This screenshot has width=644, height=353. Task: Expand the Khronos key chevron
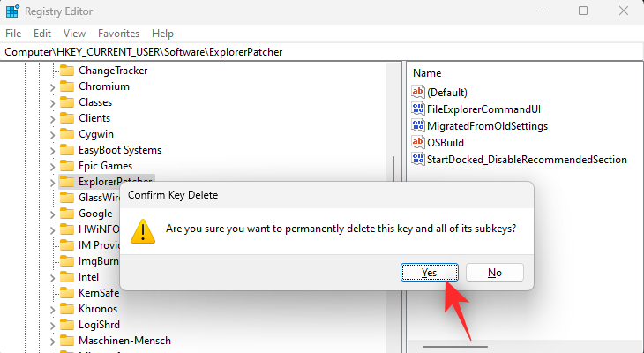coord(52,309)
